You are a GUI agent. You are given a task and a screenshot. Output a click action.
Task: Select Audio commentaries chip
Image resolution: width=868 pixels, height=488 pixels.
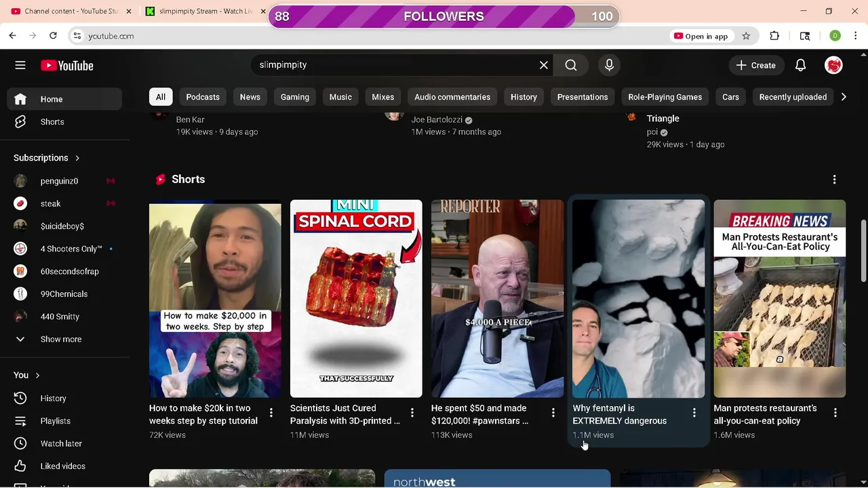[452, 97]
